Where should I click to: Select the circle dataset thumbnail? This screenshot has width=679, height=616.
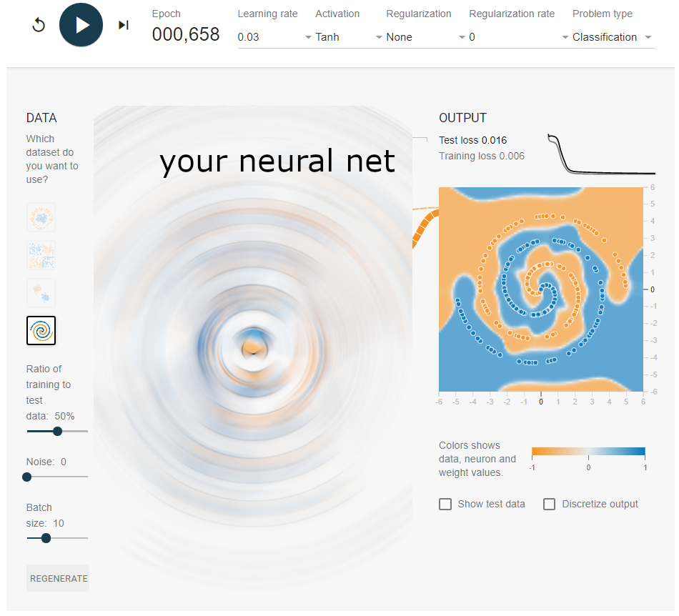point(41,217)
